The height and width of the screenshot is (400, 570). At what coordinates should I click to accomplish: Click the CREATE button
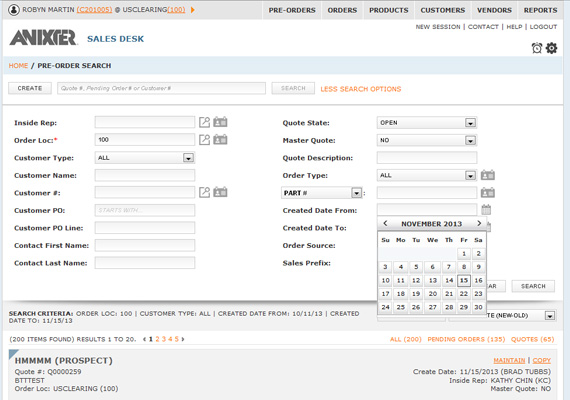pos(30,88)
